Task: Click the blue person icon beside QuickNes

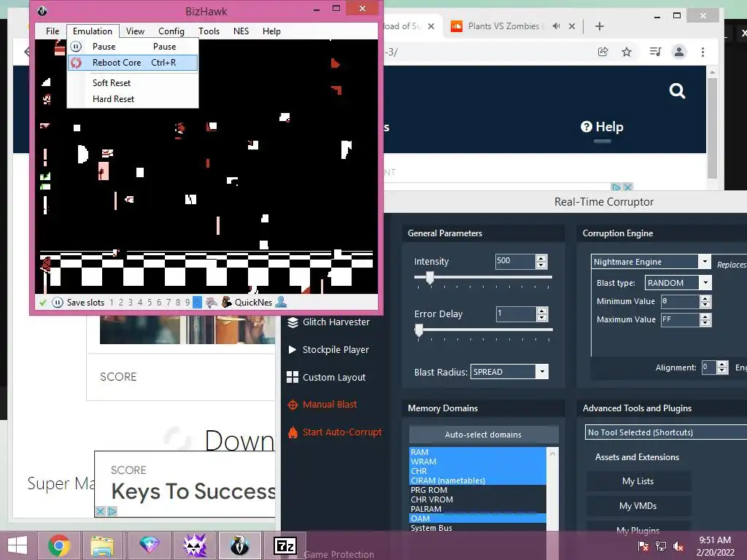Action: 281,302
